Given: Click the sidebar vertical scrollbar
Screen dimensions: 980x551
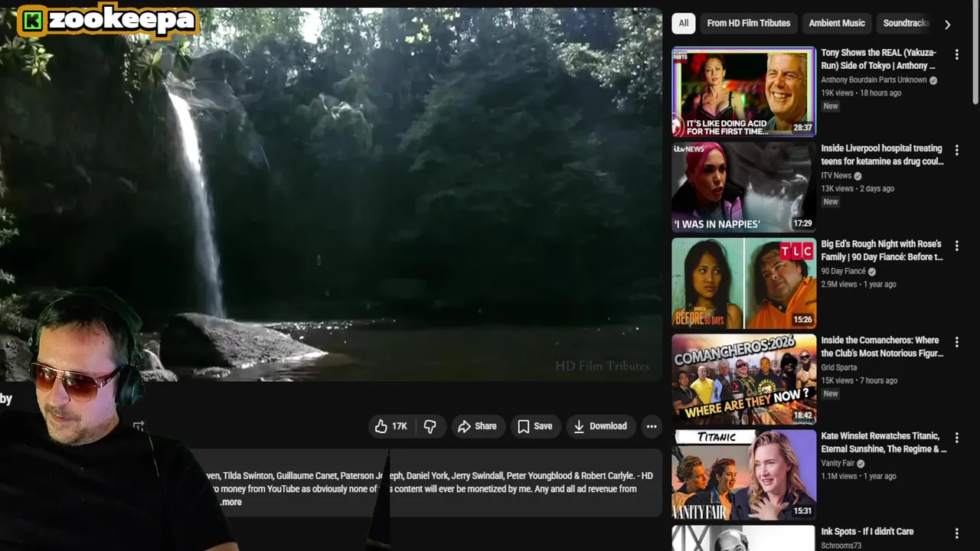Looking at the screenshot, I should click(975, 54).
